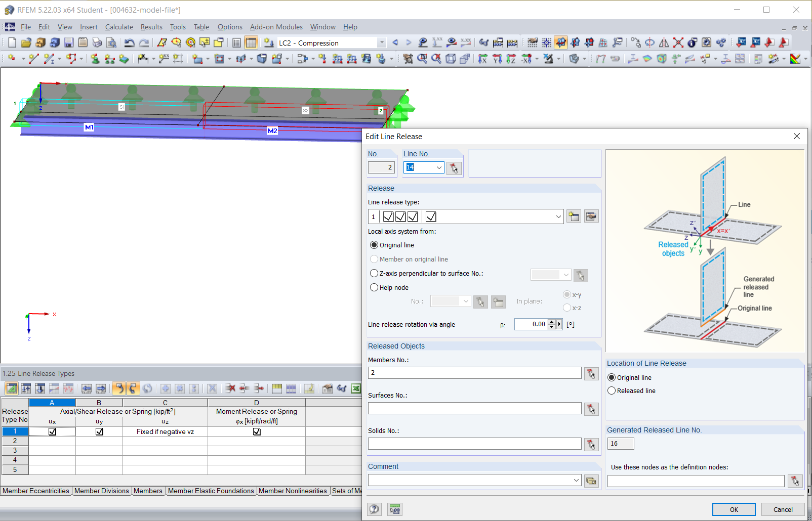Click the Members No. input field
This screenshot has height=521, width=812.
(475, 373)
